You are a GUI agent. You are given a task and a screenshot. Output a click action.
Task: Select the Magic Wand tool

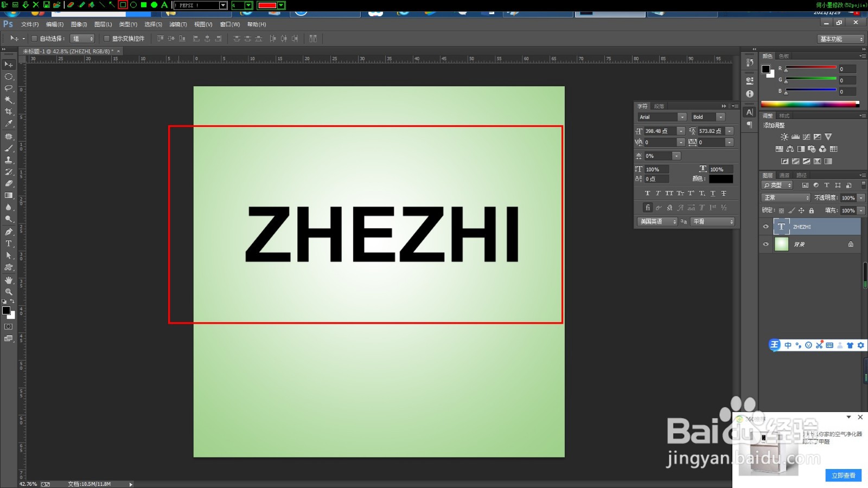(x=9, y=100)
